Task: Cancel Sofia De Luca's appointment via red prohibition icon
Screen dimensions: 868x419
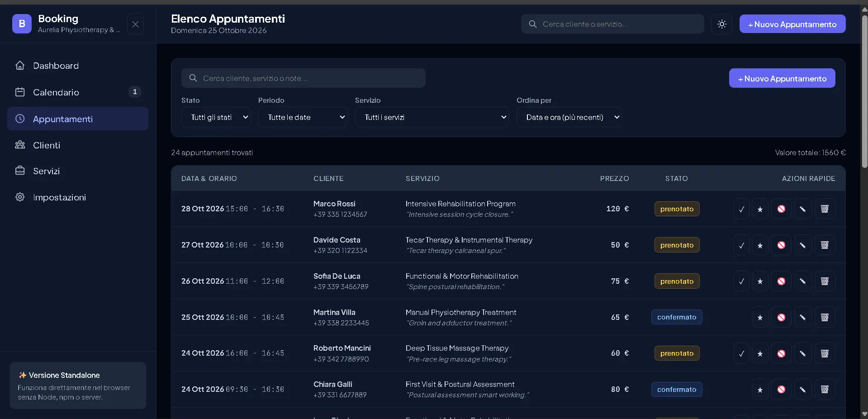Action: coord(781,281)
